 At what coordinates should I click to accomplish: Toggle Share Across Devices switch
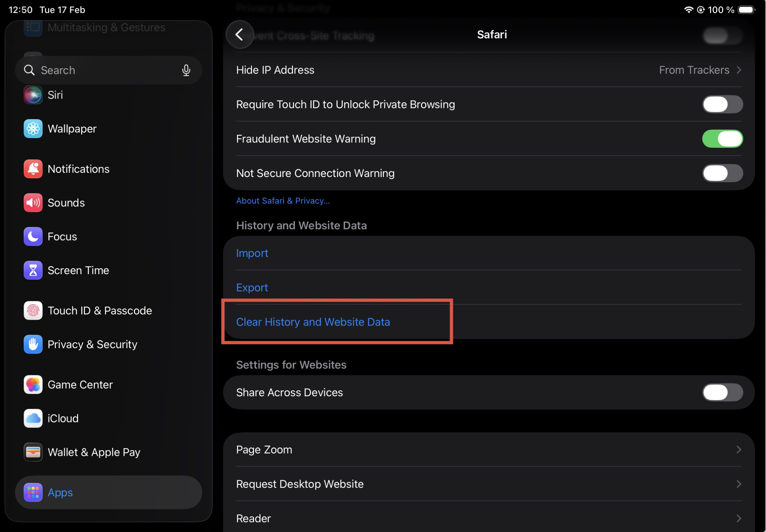pyautogui.click(x=722, y=393)
